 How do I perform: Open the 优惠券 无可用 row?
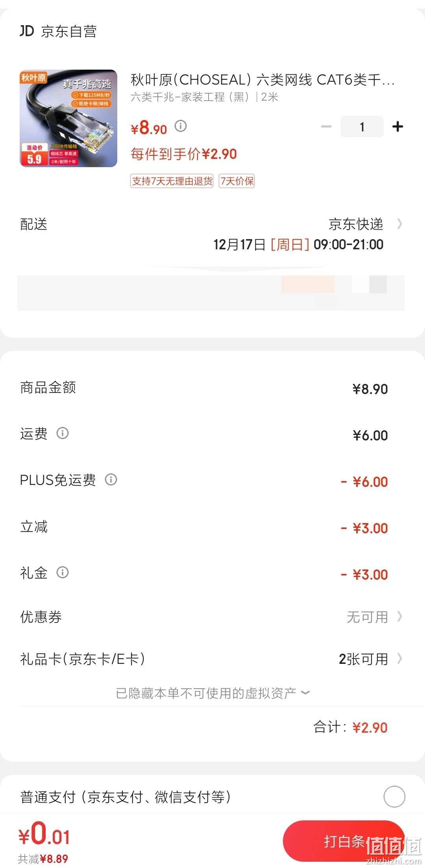(212, 617)
